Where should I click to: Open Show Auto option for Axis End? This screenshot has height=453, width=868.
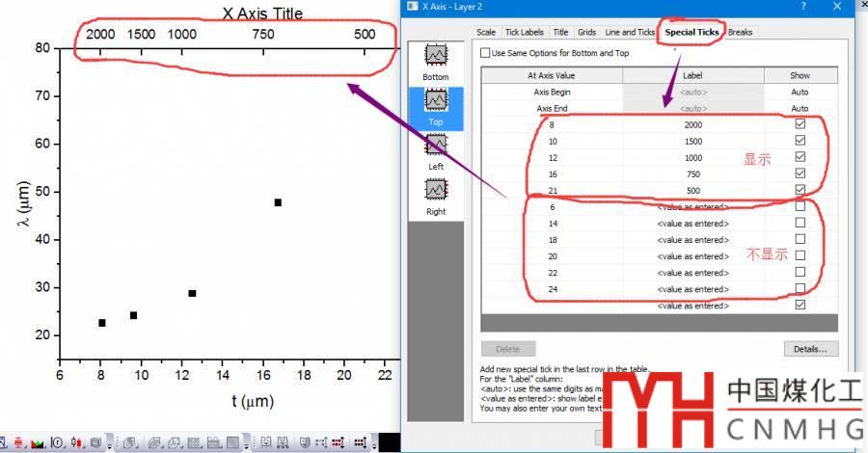pyautogui.click(x=800, y=108)
